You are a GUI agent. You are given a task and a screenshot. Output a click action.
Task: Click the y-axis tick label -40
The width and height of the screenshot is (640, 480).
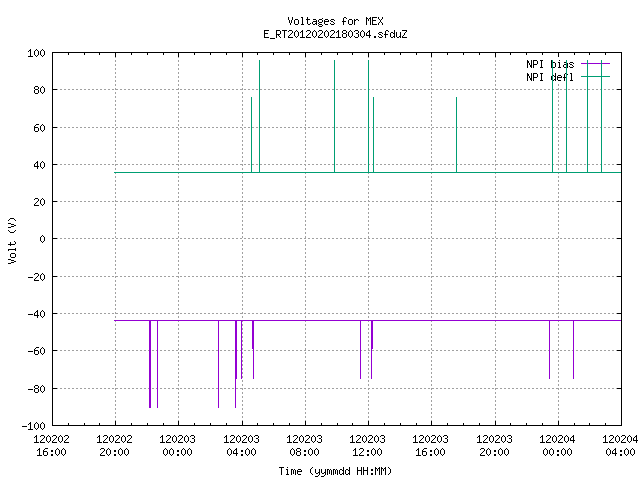pos(36,314)
